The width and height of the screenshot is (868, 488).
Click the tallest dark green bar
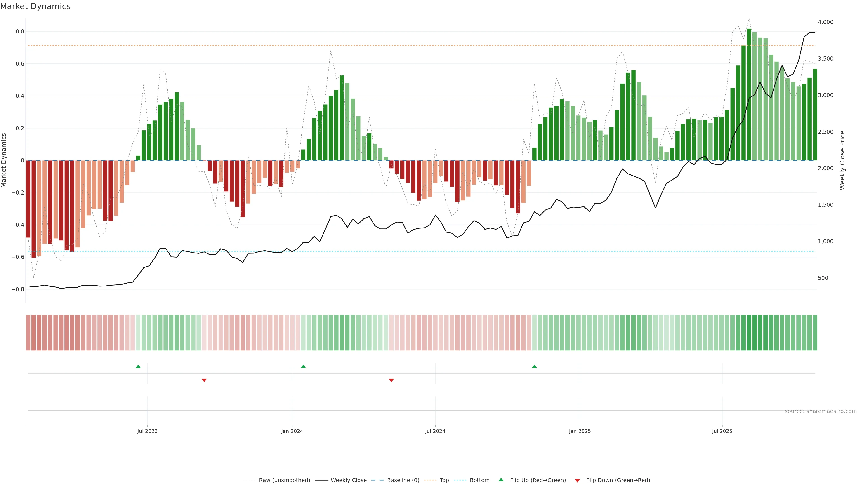(x=749, y=94)
